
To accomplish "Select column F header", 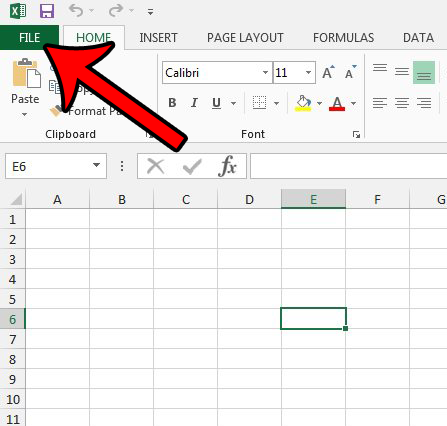I will pos(377,199).
